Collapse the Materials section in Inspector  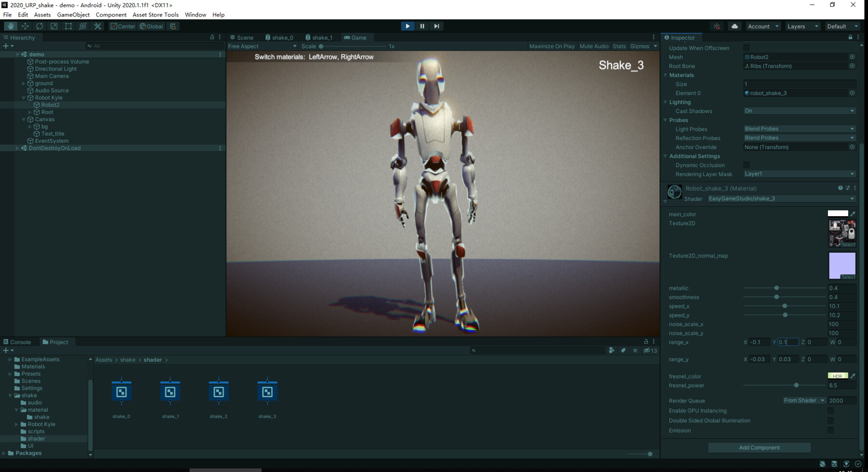[666, 75]
